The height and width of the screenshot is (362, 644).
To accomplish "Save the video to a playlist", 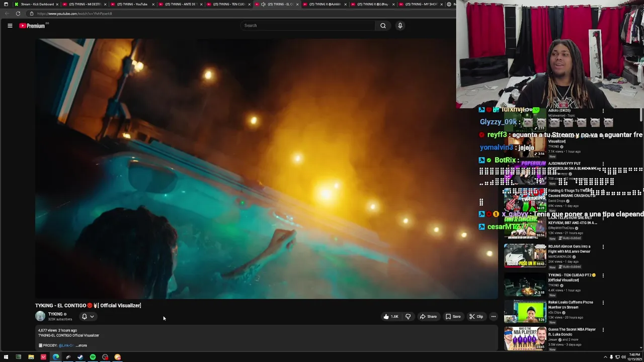I will (x=453, y=317).
